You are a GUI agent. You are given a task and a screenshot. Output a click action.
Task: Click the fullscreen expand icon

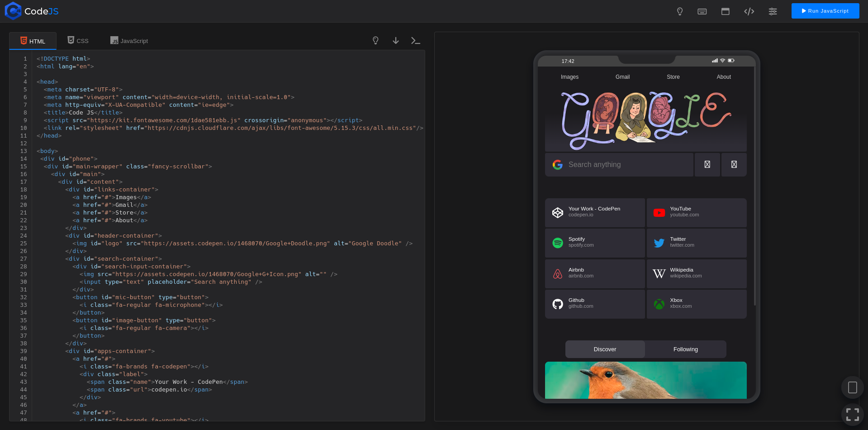coord(853,415)
